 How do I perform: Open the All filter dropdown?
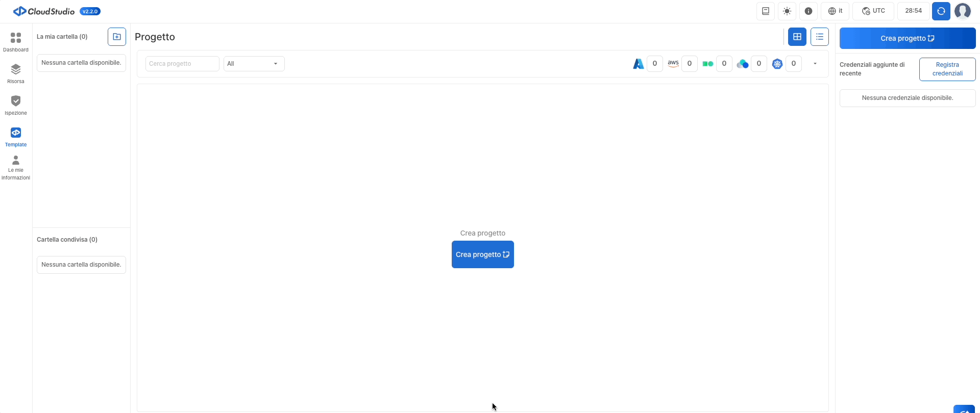(254, 64)
